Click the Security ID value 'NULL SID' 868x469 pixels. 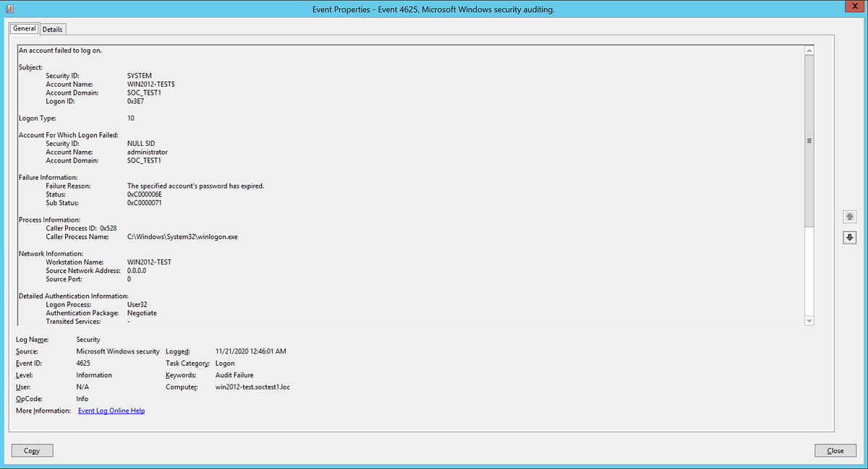pyautogui.click(x=141, y=144)
